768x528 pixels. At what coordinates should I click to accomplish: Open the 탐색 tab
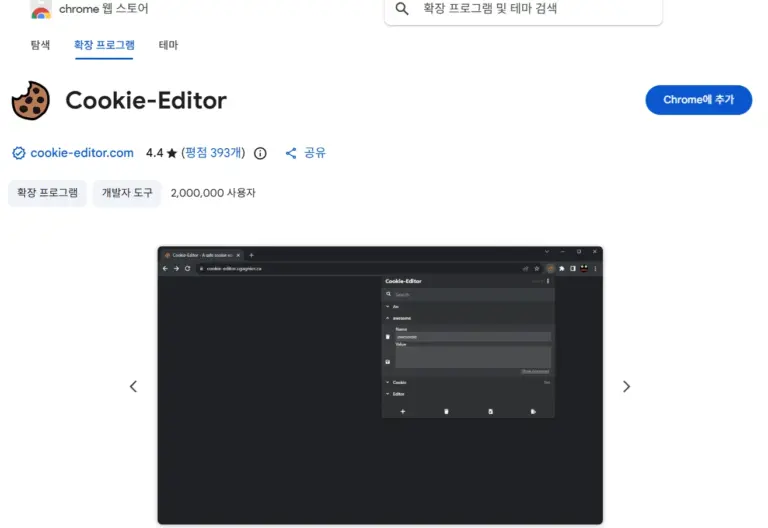pos(40,45)
